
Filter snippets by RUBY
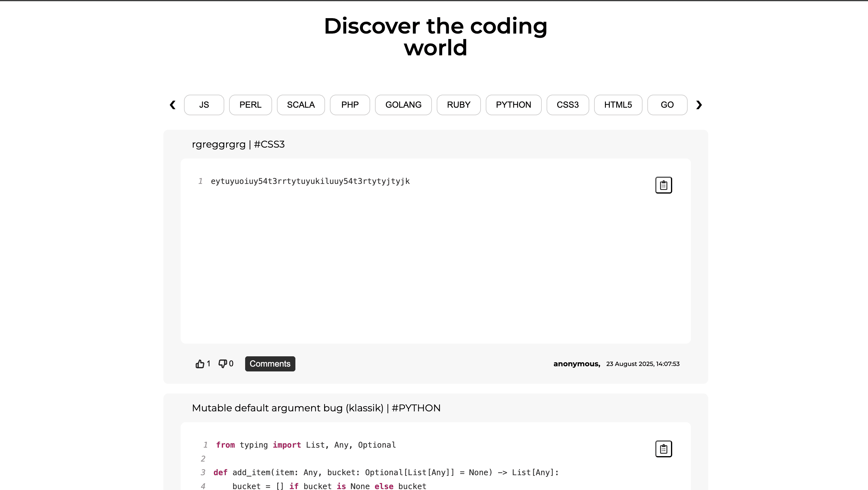click(459, 105)
